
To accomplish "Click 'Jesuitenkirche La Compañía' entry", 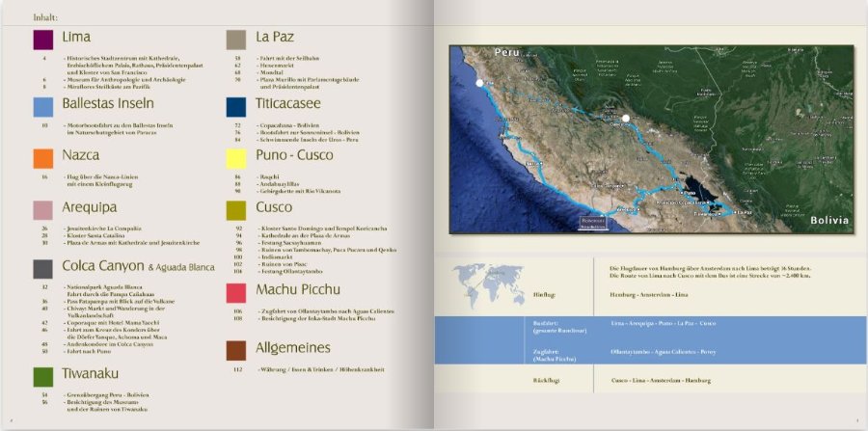I will coord(103,228).
